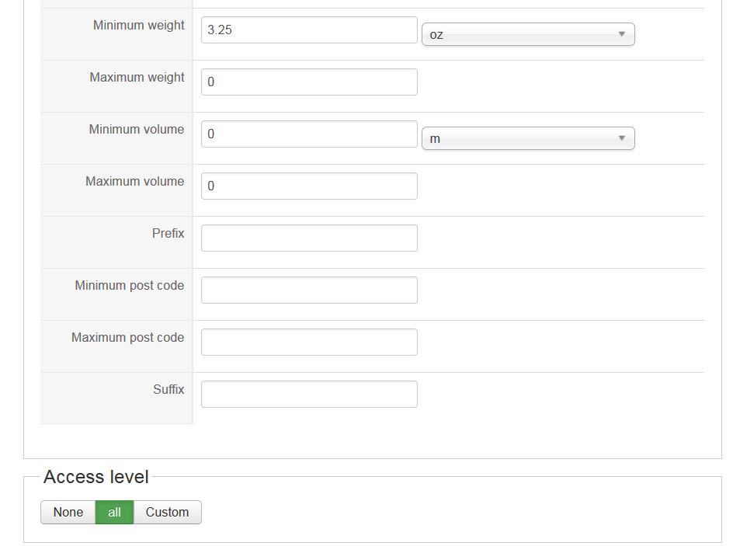This screenshot has width=733, height=560.
Task: Click the Maximum volume input field
Action: click(309, 186)
